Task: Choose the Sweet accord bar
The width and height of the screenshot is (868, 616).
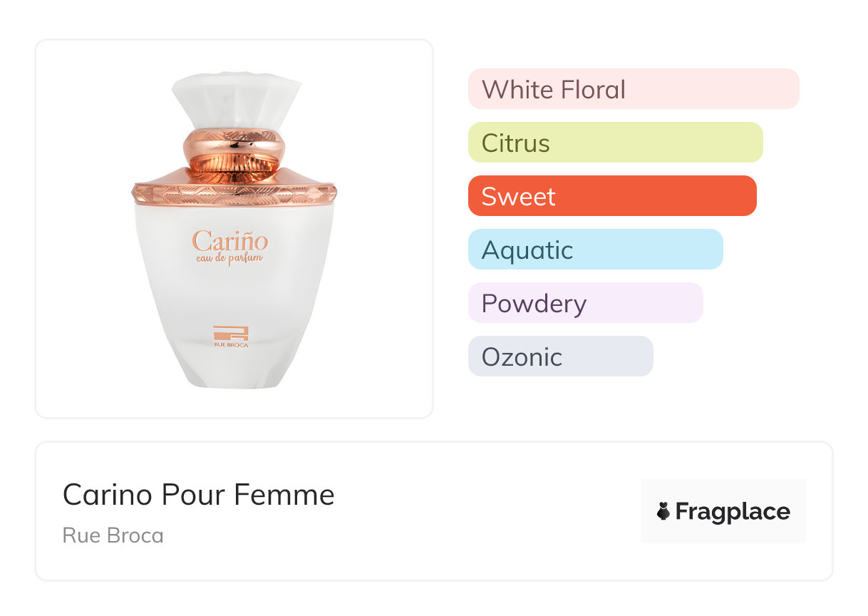Action: click(x=611, y=196)
